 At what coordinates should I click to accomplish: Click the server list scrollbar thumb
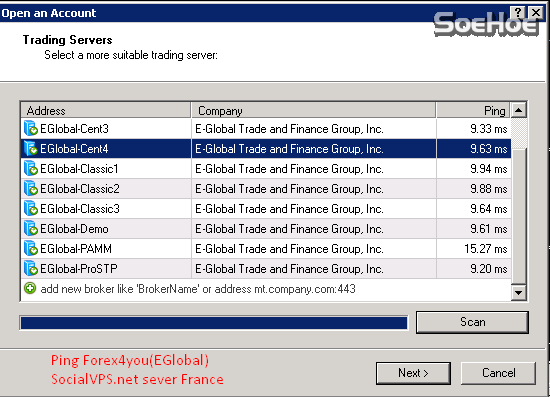pos(518,216)
